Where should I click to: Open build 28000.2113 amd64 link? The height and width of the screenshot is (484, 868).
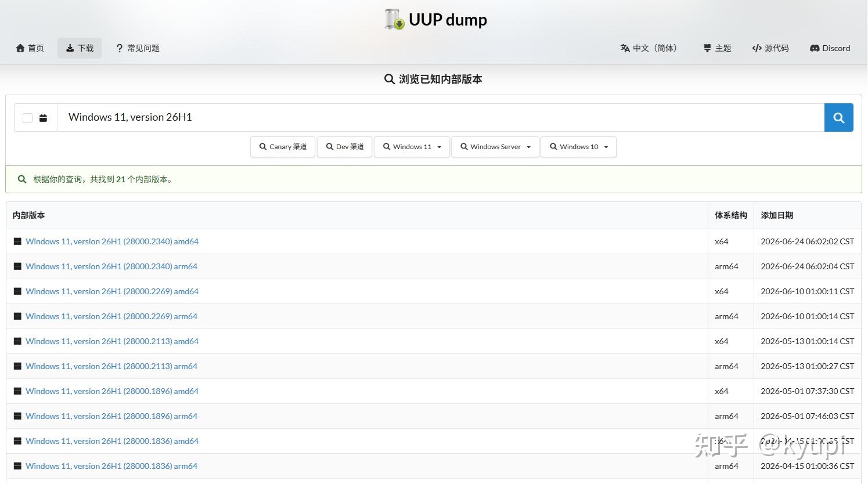coord(112,341)
